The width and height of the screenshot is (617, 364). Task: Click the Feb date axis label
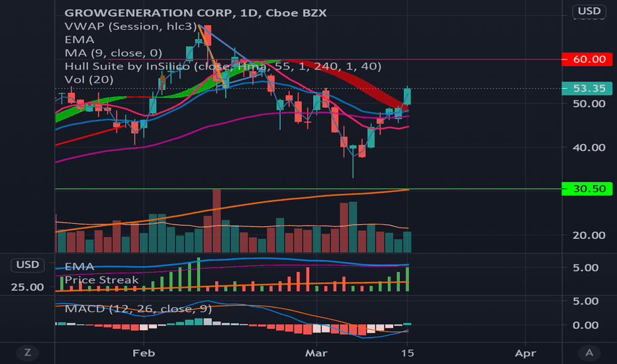coord(144,353)
